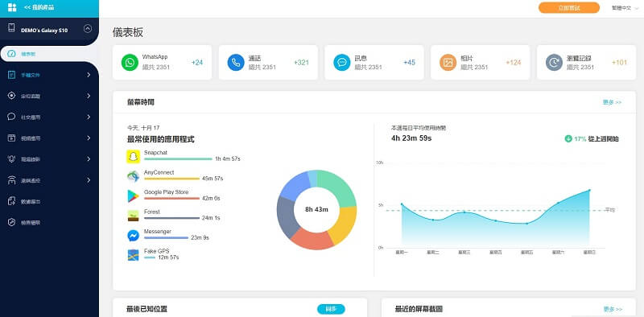The image size is (644, 317).
Task: Click the first data point on usage chart
Action: click(x=402, y=204)
